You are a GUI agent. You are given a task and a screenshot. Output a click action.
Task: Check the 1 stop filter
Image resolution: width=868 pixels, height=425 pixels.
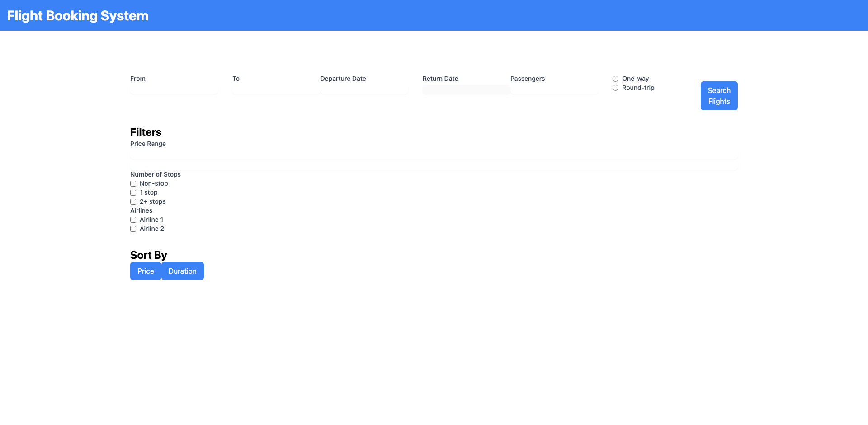tap(133, 193)
